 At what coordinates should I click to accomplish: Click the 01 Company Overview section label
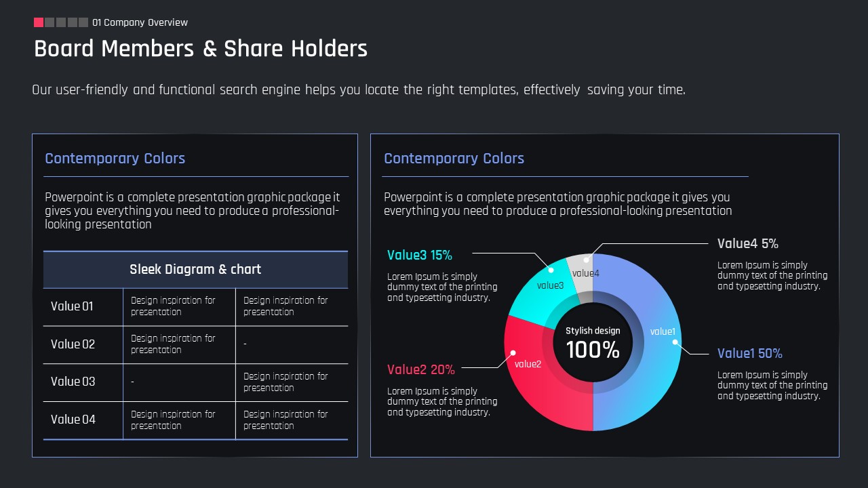click(x=140, y=22)
